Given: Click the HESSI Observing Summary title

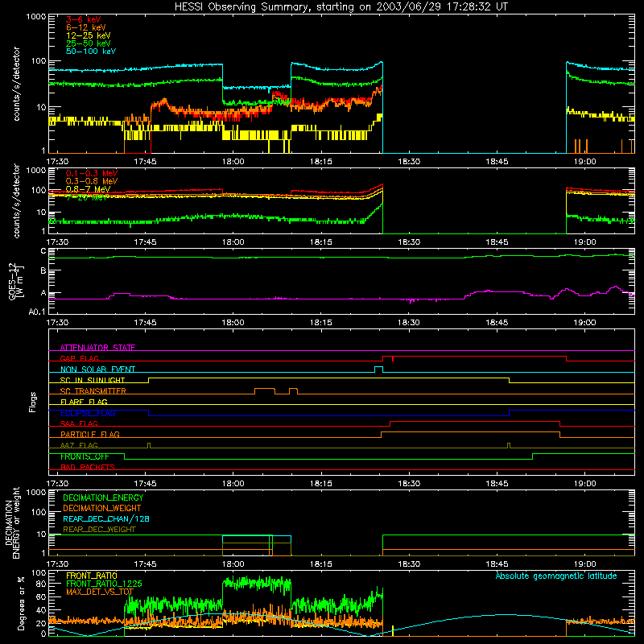Looking at the screenshot, I should pyautogui.click(x=341, y=7).
